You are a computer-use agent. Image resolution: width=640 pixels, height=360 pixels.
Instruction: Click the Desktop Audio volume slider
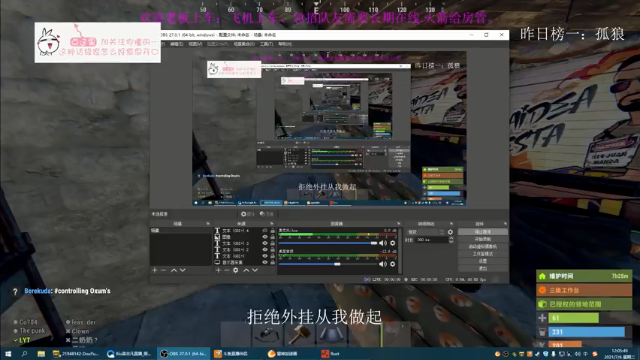click(x=328, y=264)
